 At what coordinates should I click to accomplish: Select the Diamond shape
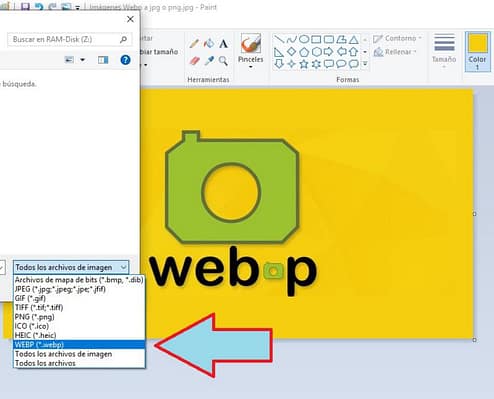pyautogui.click(x=291, y=52)
